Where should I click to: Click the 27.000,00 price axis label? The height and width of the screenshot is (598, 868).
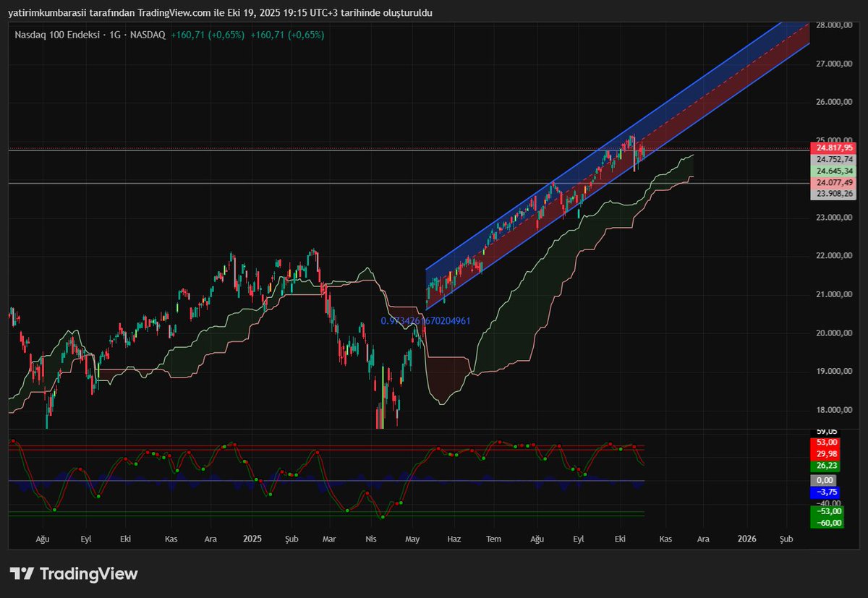835,64
